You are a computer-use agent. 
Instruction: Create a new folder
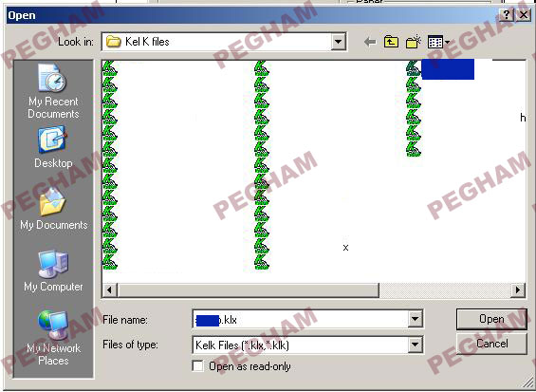tap(413, 42)
